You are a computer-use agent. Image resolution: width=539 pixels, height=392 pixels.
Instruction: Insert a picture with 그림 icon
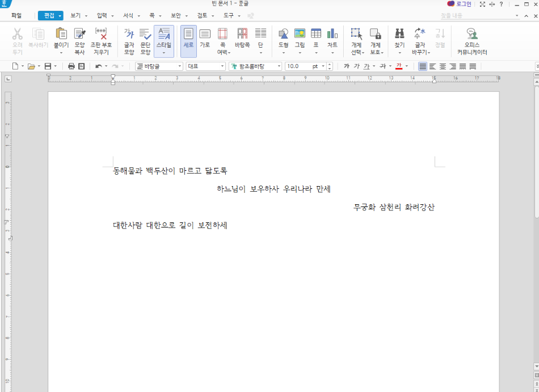(300, 33)
